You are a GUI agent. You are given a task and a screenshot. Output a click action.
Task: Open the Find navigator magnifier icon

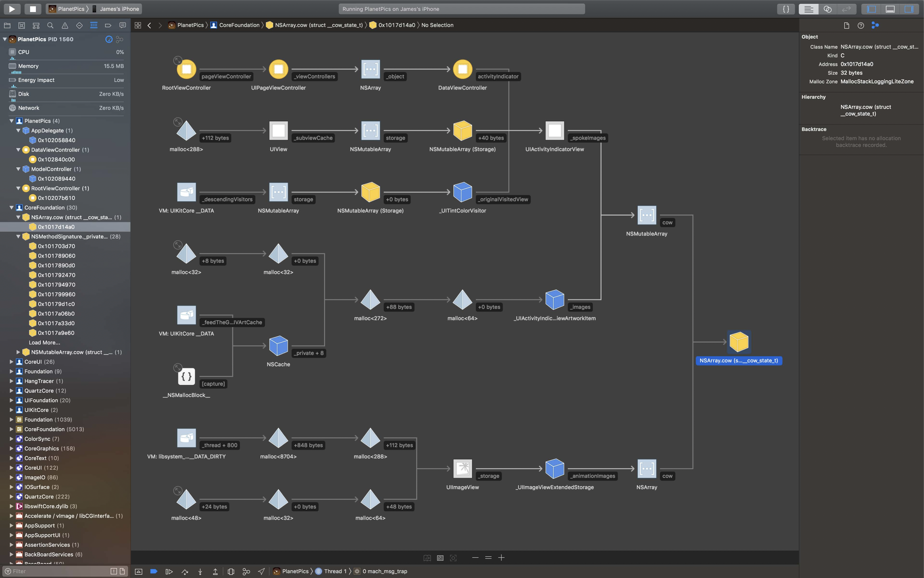(x=51, y=25)
